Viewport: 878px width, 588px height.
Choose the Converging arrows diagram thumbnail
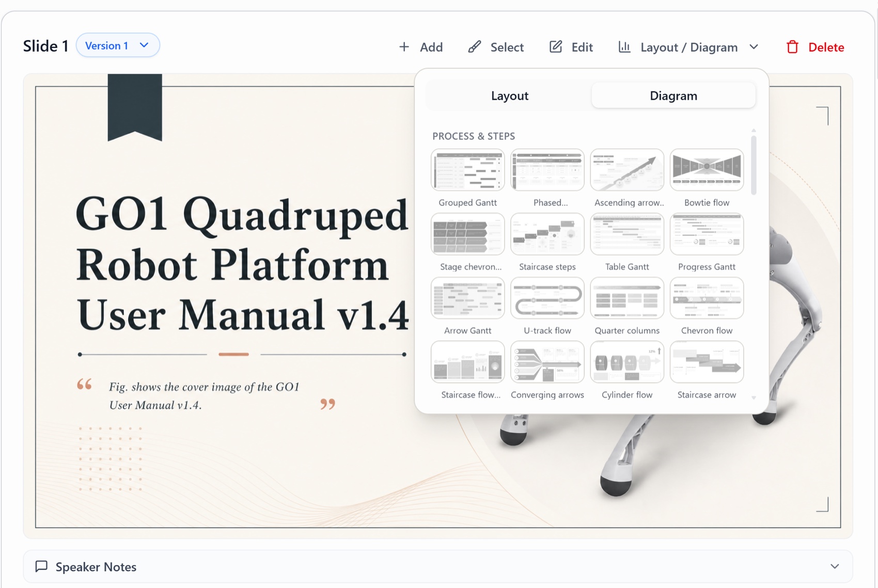tap(547, 362)
